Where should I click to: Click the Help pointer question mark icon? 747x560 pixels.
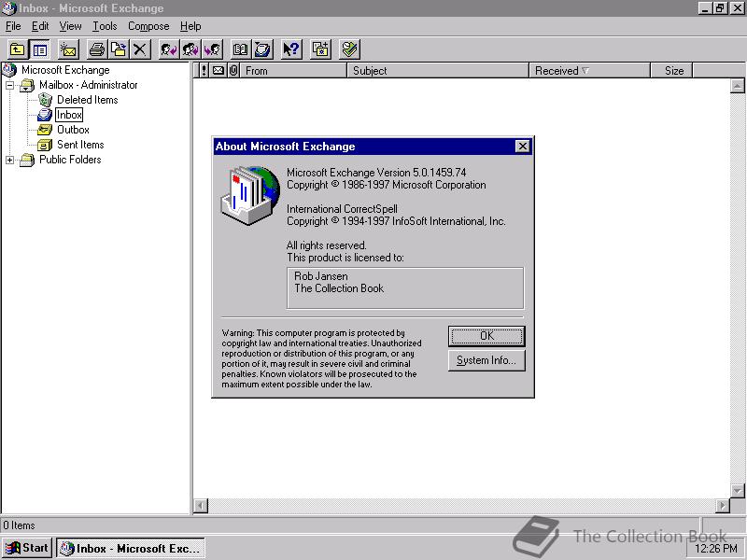coord(291,49)
